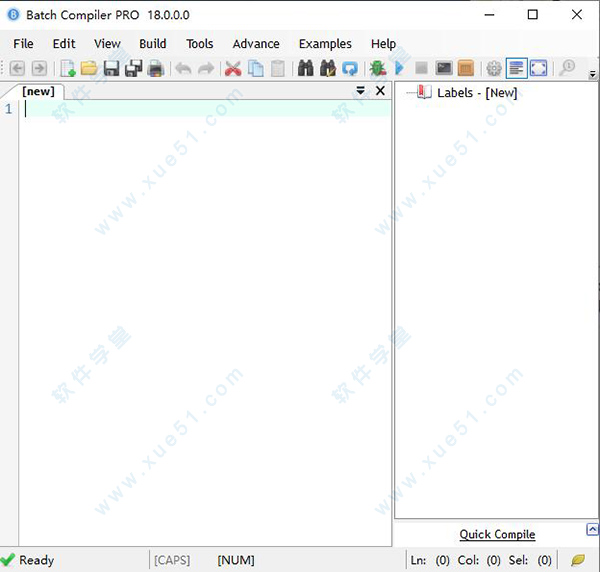The image size is (600, 572).
Task: Expand the Quick Compile panel arrow
Action: 592,530
